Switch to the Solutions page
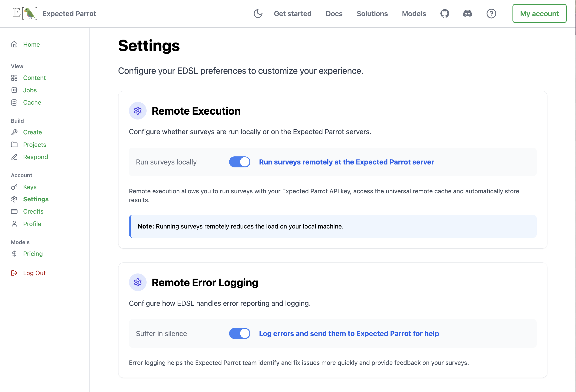576x392 pixels. click(372, 14)
